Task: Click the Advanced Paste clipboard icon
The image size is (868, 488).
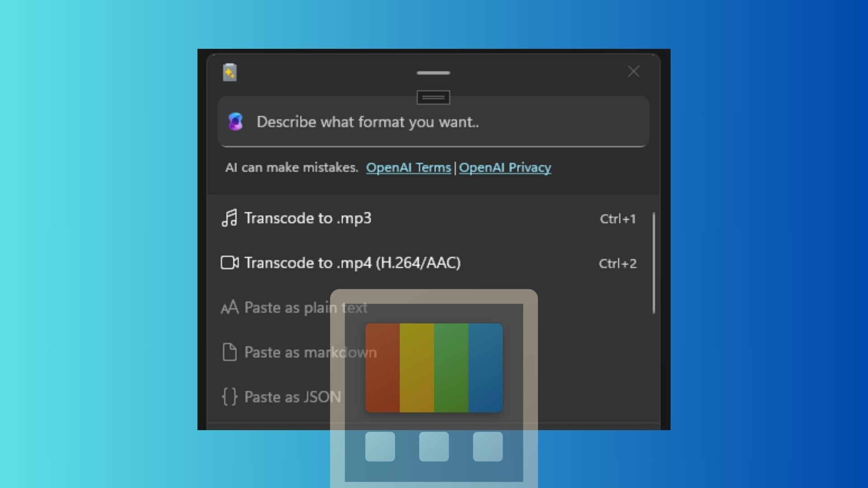Action: pyautogui.click(x=230, y=72)
